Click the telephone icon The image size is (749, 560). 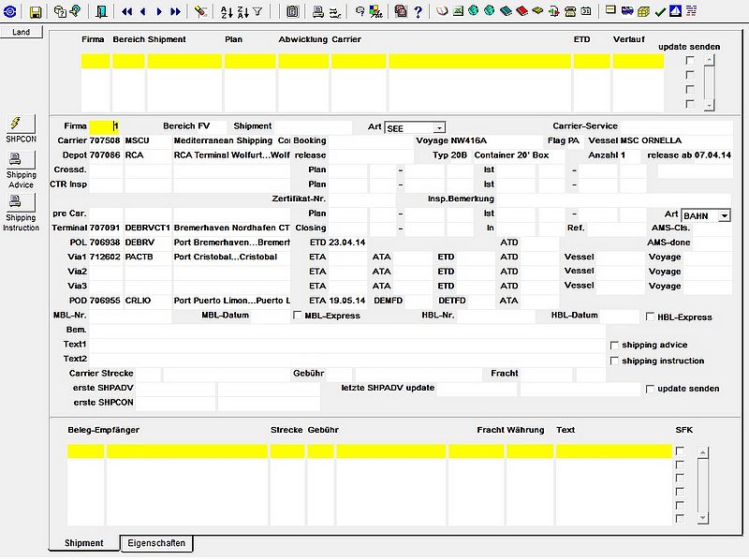point(570,11)
